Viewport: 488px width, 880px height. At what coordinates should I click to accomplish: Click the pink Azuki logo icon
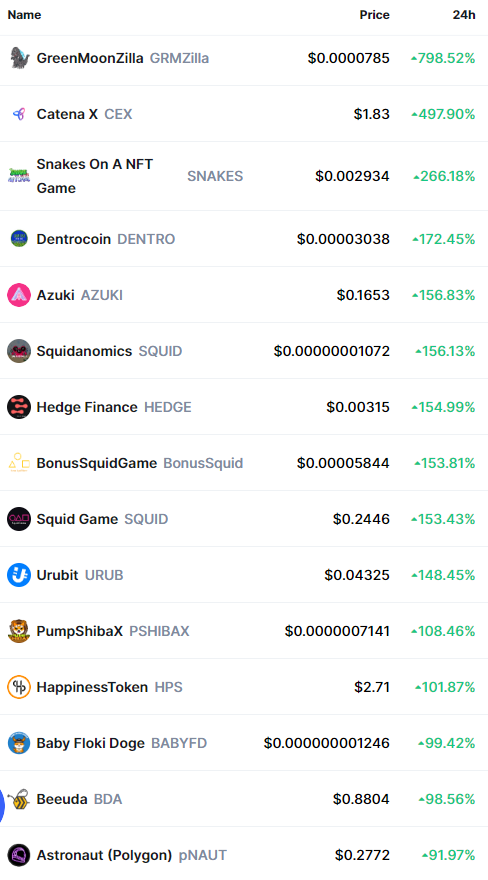[x=19, y=295]
